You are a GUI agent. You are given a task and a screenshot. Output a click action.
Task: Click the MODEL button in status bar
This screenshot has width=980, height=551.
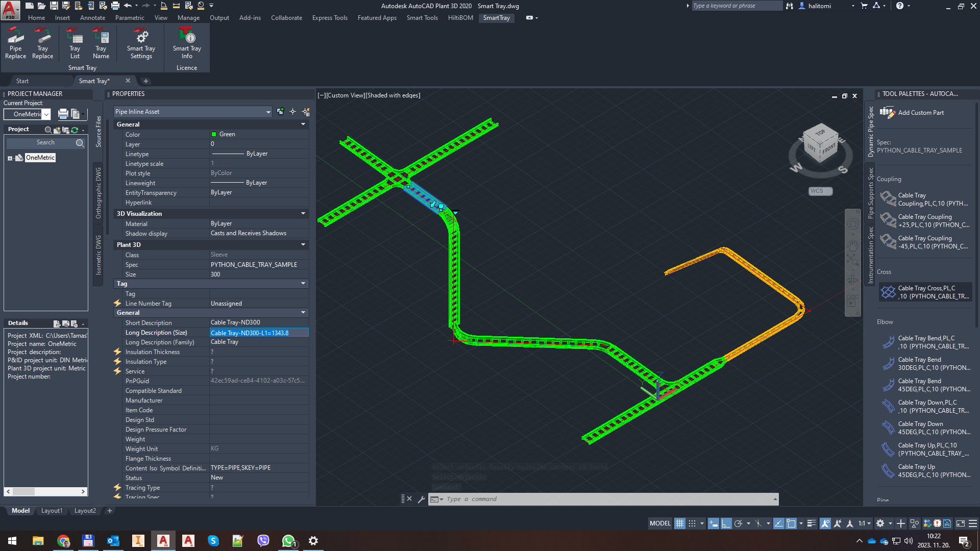click(659, 523)
